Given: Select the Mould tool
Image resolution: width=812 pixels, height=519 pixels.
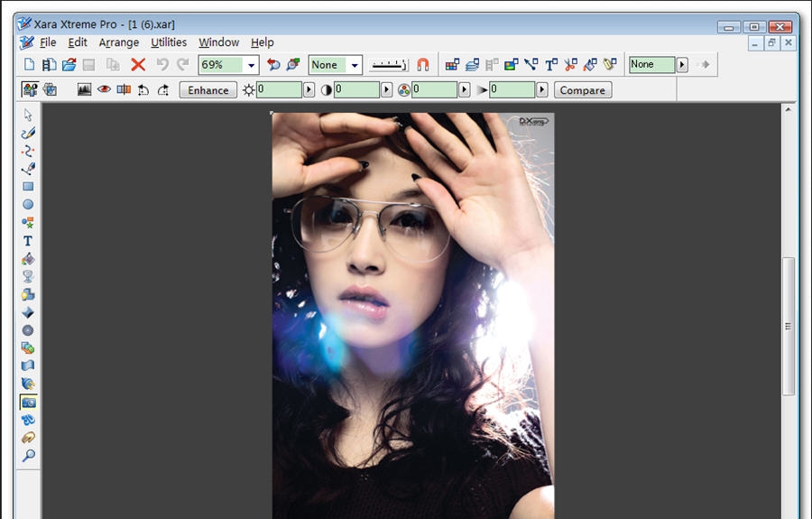Looking at the screenshot, I should (28, 366).
